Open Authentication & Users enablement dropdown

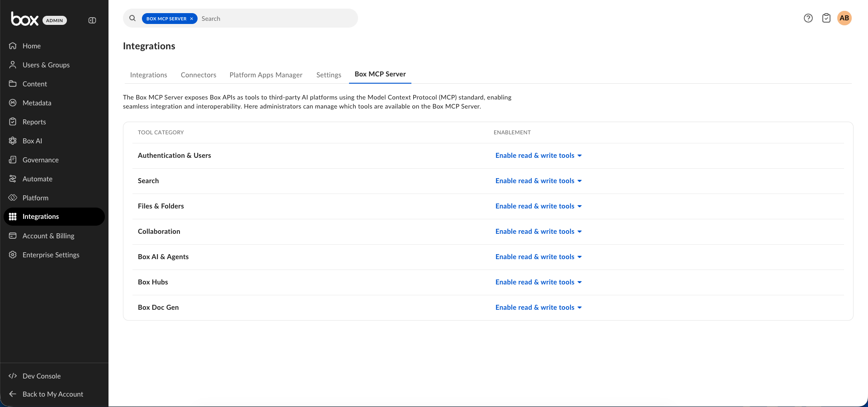click(x=538, y=156)
